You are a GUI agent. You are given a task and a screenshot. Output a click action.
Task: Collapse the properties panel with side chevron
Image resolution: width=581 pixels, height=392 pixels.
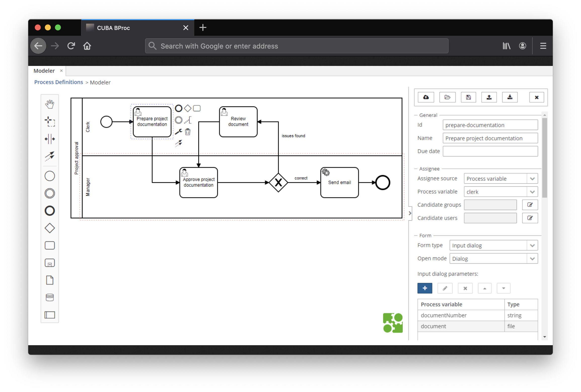(x=410, y=213)
